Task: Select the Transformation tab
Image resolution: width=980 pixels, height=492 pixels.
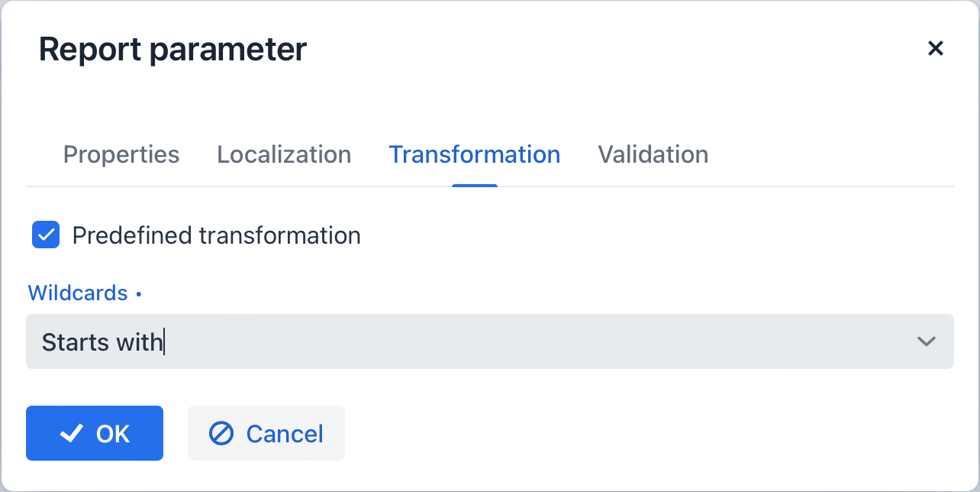Action: [x=475, y=154]
